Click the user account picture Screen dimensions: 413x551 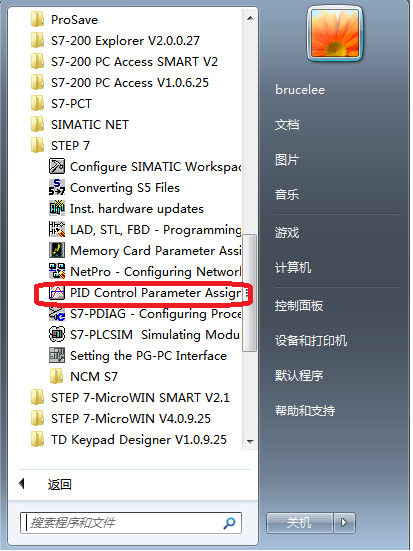335,33
